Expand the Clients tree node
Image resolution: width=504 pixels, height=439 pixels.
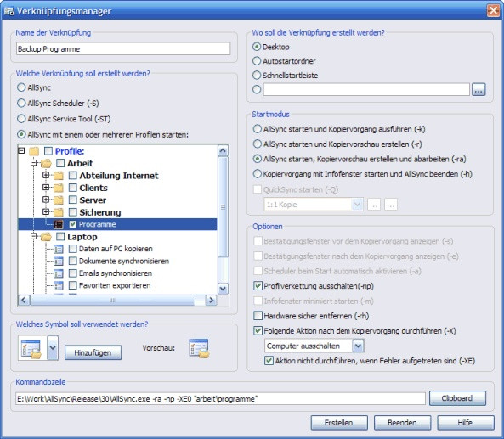(x=46, y=187)
